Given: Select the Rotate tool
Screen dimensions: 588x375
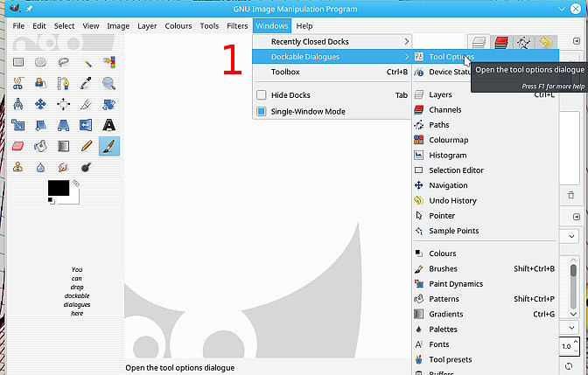Looking at the screenshot, I should [x=109, y=104].
